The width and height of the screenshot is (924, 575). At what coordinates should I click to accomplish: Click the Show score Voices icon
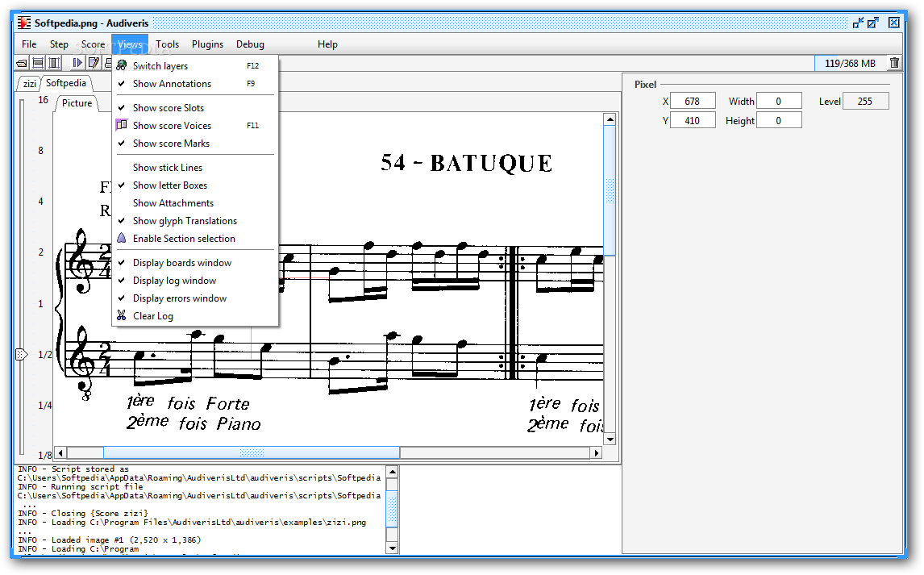click(x=122, y=125)
